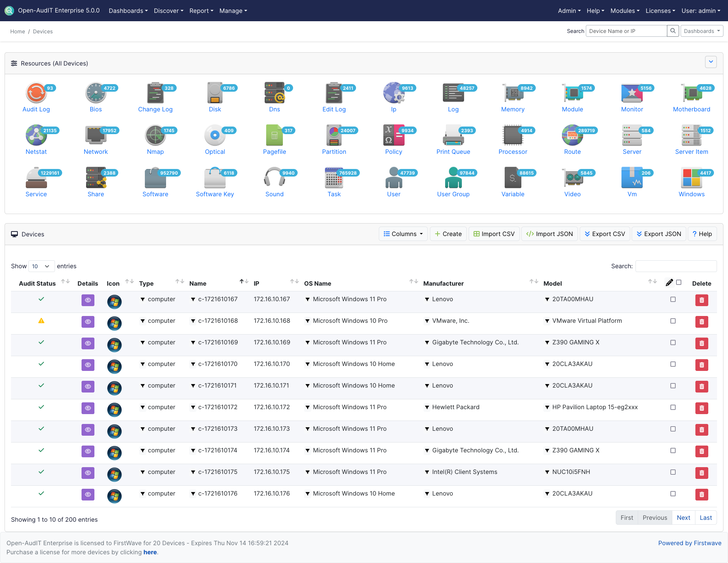Check the box for c-1721610175
This screenshot has width=728, height=563.
(673, 472)
